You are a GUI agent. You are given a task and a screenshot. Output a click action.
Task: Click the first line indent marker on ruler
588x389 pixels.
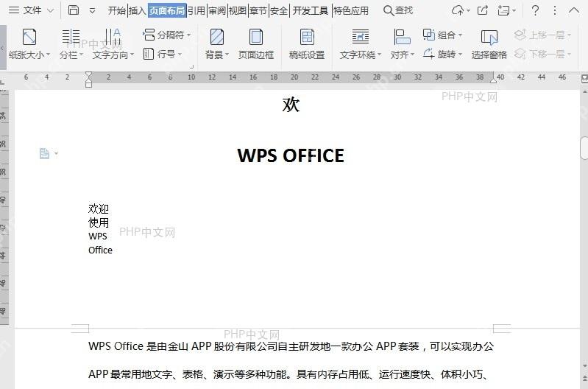coord(88,74)
